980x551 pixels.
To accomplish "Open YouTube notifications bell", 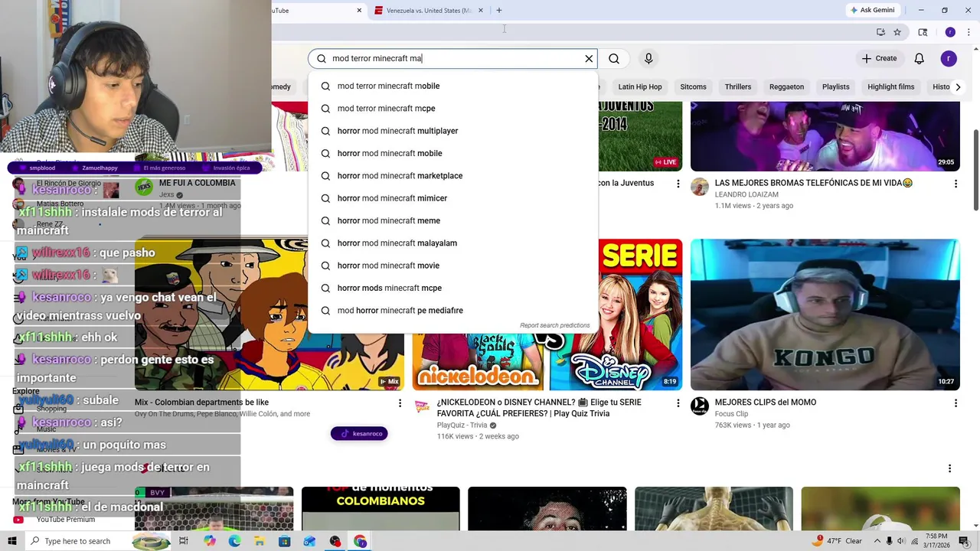I will (920, 58).
